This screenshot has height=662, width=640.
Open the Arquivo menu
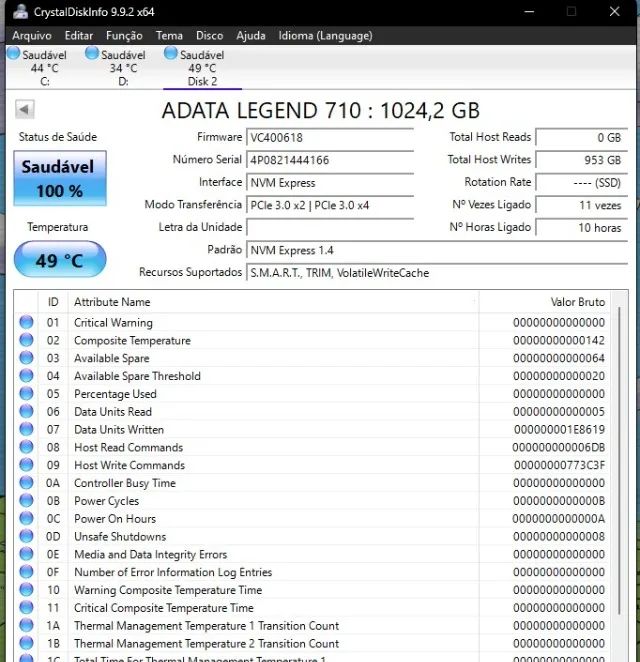[32, 35]
